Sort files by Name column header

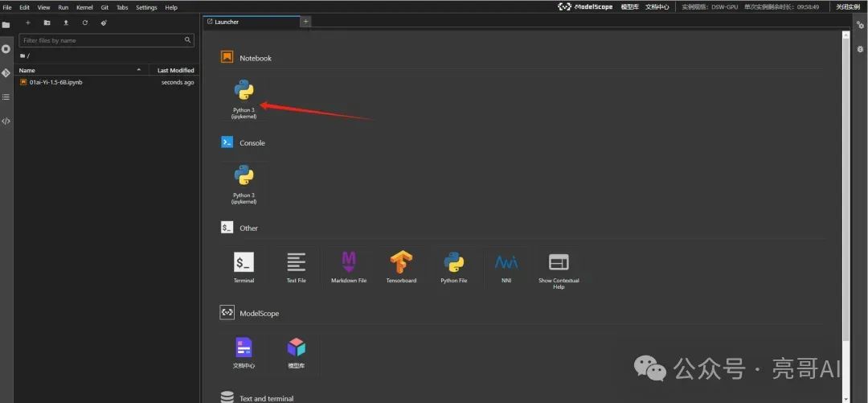click(81, 71)
